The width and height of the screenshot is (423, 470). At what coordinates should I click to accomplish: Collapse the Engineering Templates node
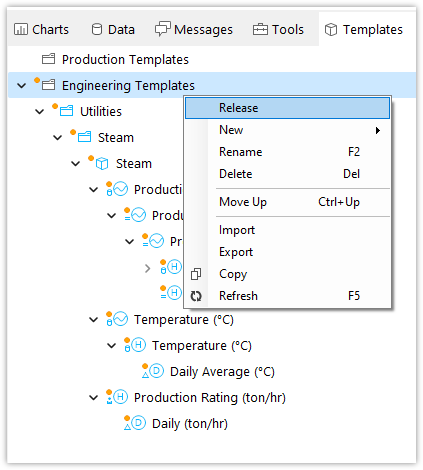pyautogui.click(x=22, y=86)
